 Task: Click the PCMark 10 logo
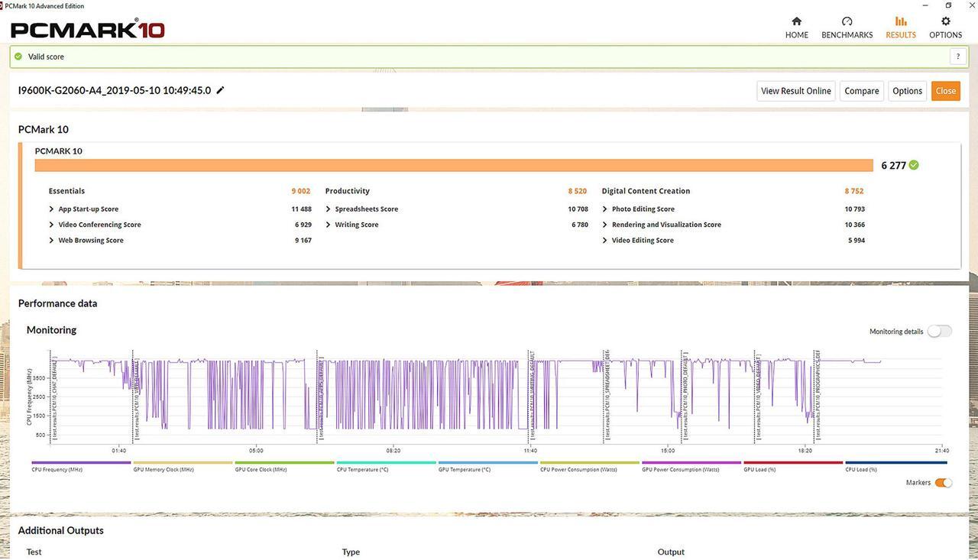88,30
